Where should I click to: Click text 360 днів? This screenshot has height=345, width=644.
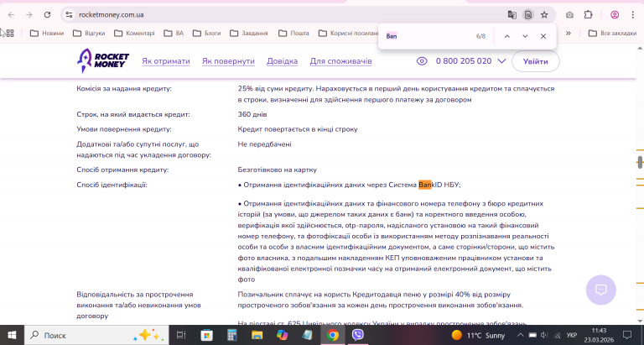252,114
